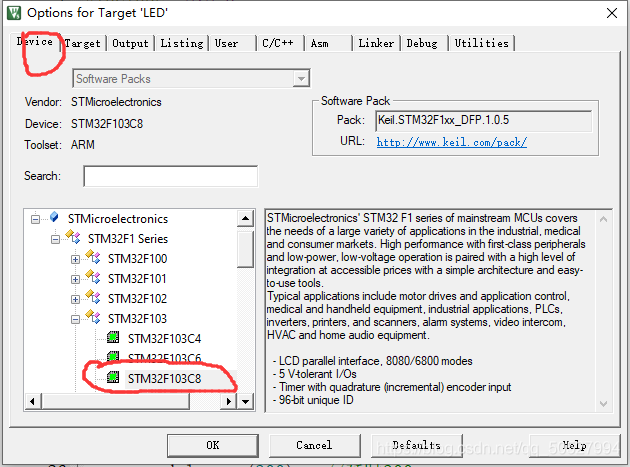Switch to the Linker tab

[x=376, y=43]
